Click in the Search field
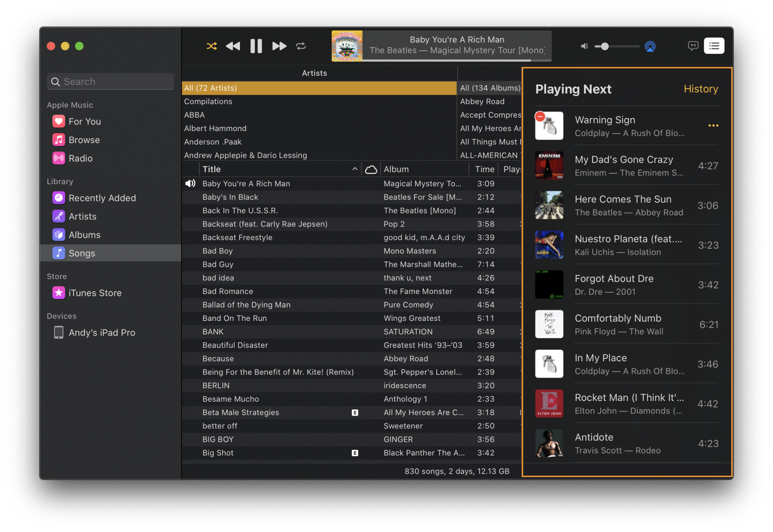Screen dimensions: 773x532 111,82
